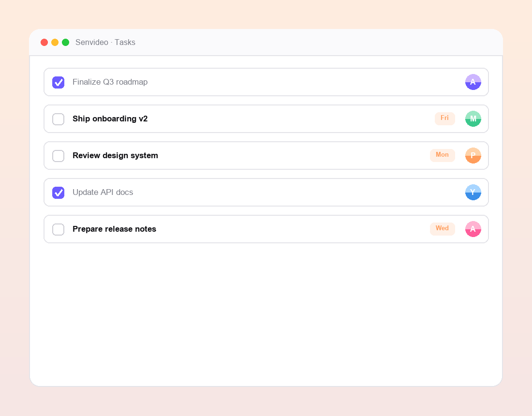Select the Finalize Q3 roadmap title
Viewport: 532px width, 416px height.
(110, 82)
